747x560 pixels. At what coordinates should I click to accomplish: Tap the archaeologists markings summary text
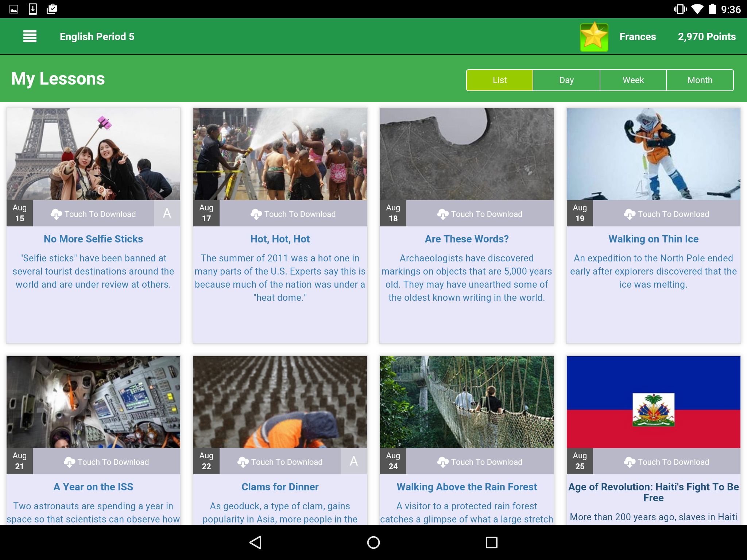(x=467, y=278)
